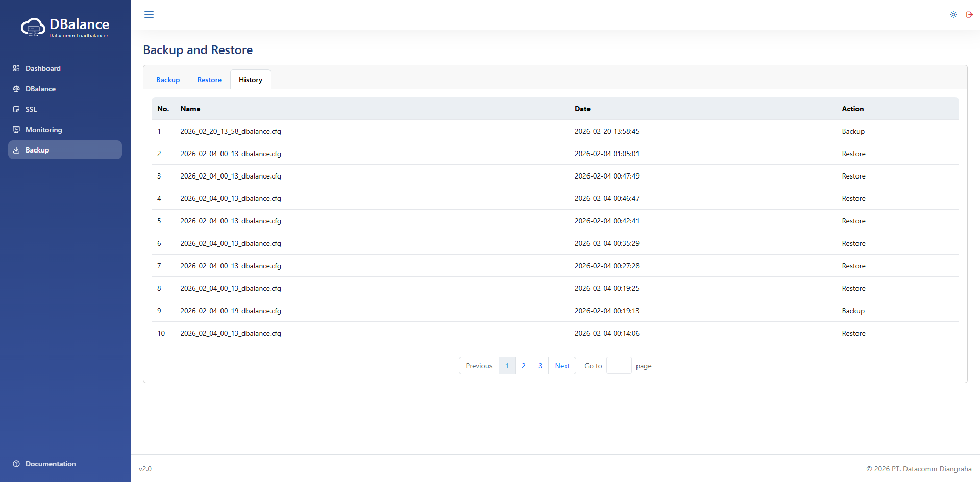The height and width of the screenshot is (482, 980).
Task: Click the Previous page button
Action: [479, 366]
